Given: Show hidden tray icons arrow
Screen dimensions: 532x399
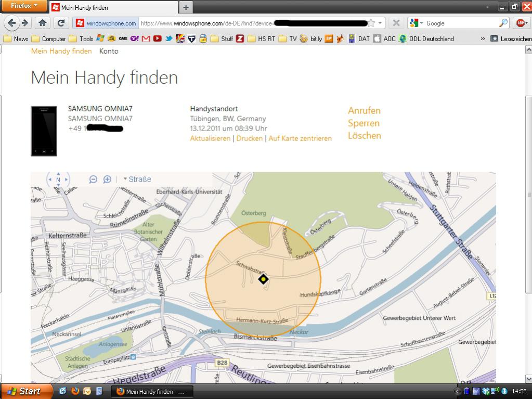Looking at the screenshot, I should coord(457,392).
